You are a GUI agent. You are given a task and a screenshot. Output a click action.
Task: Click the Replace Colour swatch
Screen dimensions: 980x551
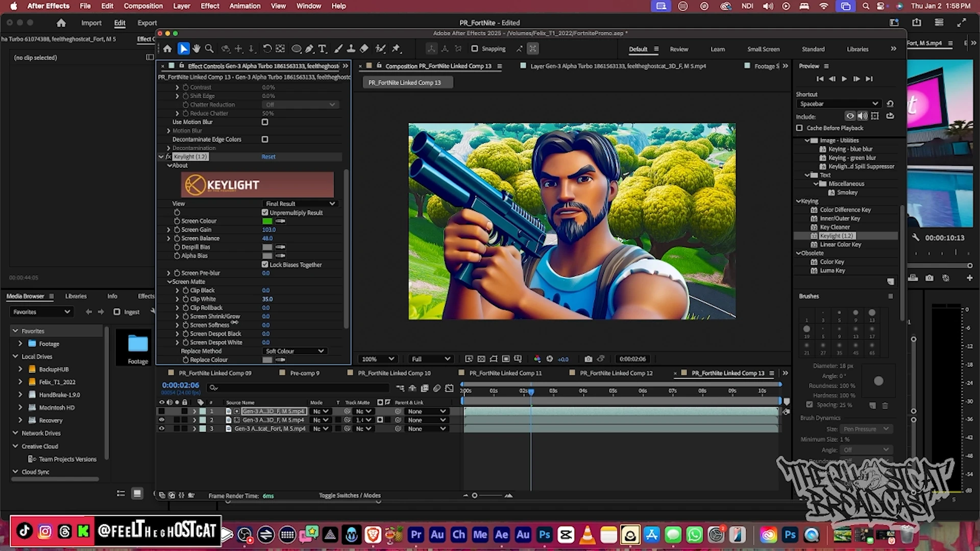pyautogui.click(x=267, y=360)
